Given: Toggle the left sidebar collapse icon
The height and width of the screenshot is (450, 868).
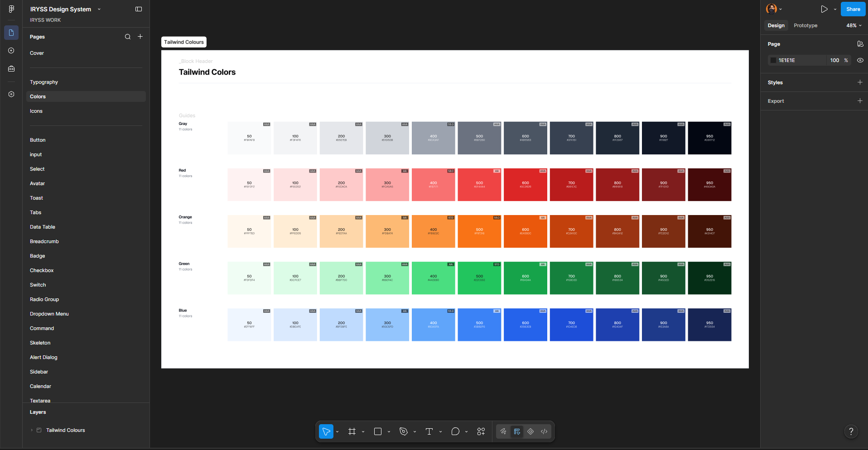Looking at the screenshot, I should point(139,9).
